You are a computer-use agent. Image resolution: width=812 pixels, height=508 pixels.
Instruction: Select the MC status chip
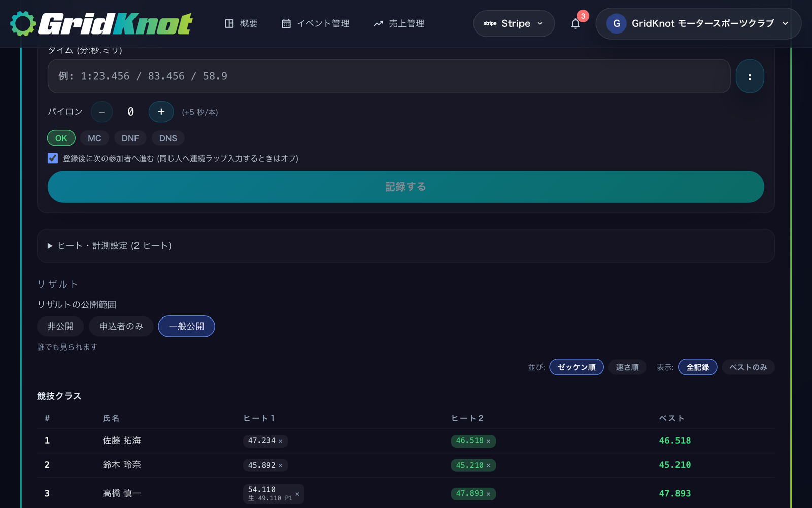[x=94, y=138]
